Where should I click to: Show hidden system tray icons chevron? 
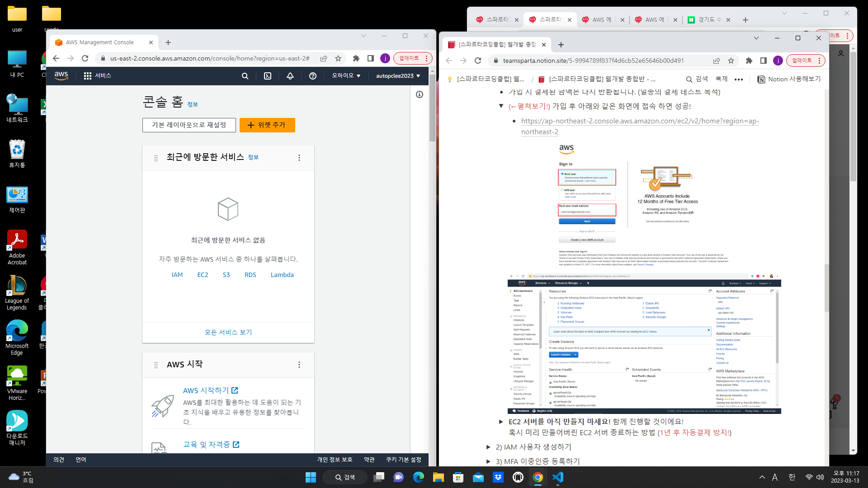coord(762,477)
